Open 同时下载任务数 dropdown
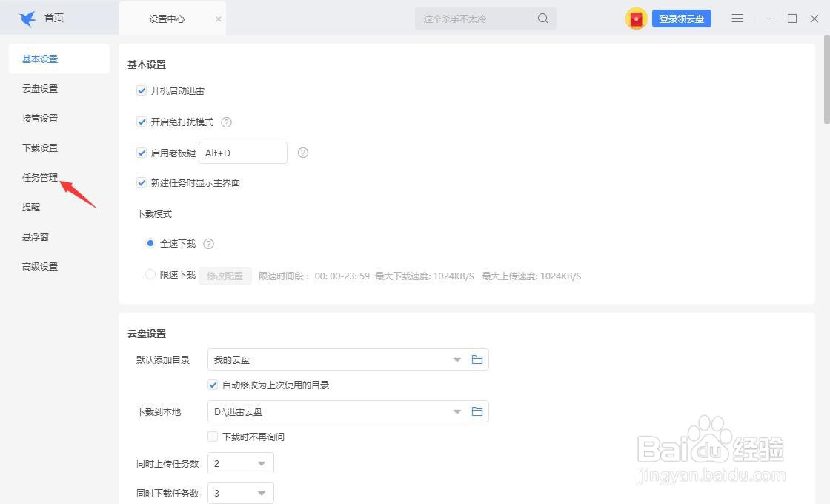Viewport: 830px width, 504px height. click(241, 493)
